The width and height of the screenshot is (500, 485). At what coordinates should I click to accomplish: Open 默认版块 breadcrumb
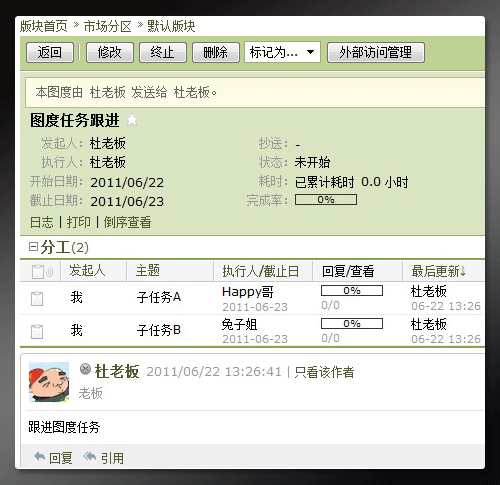click(171, 26)
